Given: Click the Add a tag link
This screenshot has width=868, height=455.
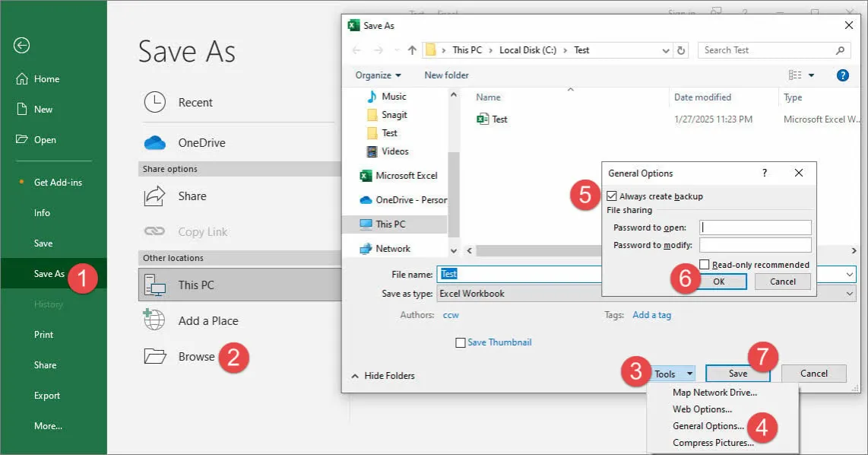Looking at the screenshot, I should tap(651, 315).
